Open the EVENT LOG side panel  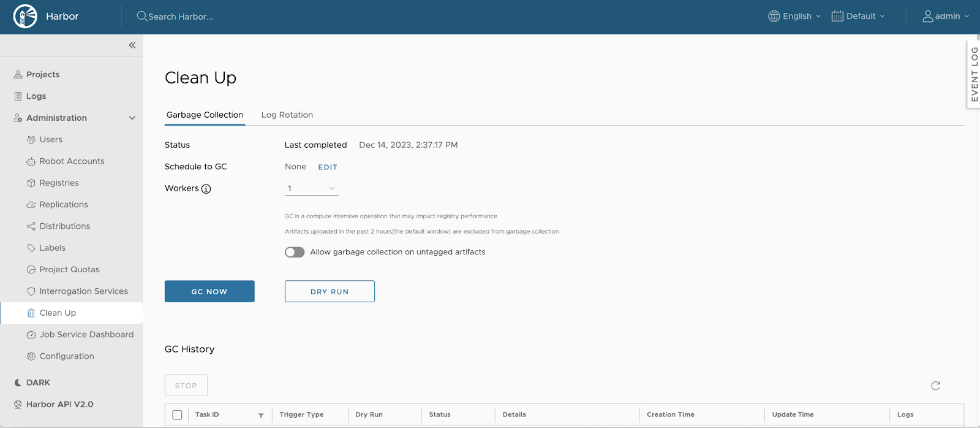tap(974, 74)
